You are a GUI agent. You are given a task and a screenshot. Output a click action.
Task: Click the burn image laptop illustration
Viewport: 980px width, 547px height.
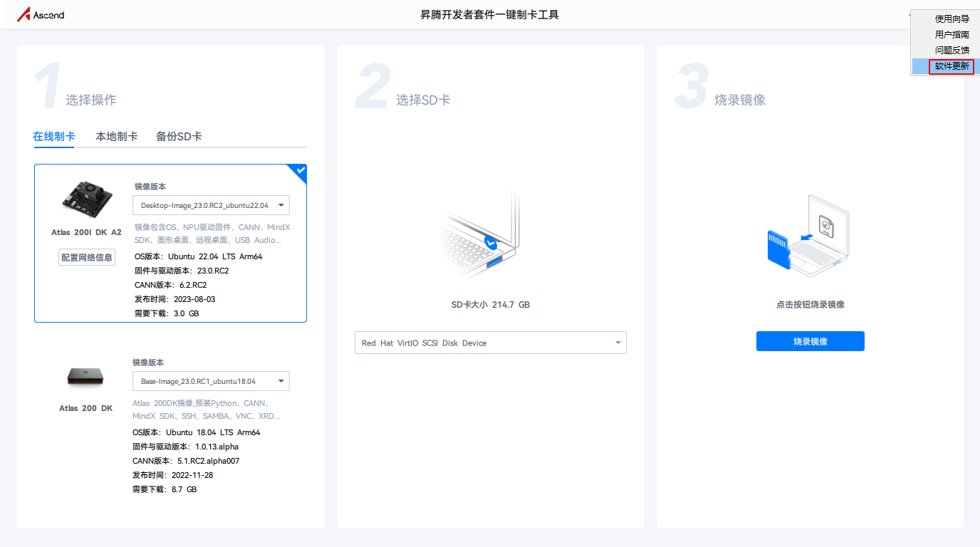[x=808, y=236]
